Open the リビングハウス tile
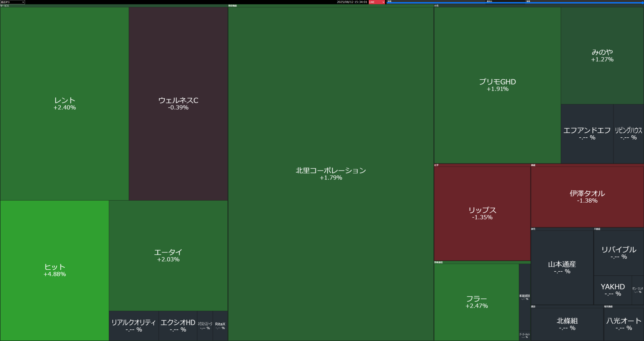The width and height of the screenshot is (644, 341). [x=629, y=134]
